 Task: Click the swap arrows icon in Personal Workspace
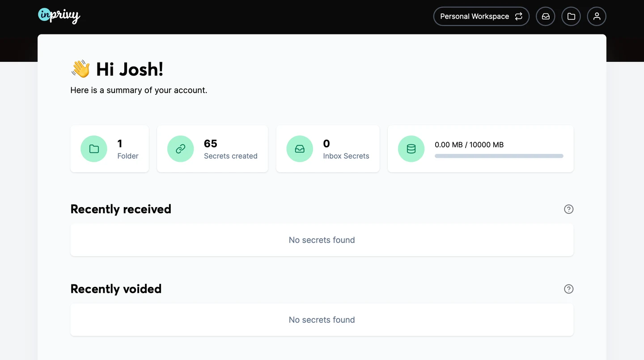[519, 17]
